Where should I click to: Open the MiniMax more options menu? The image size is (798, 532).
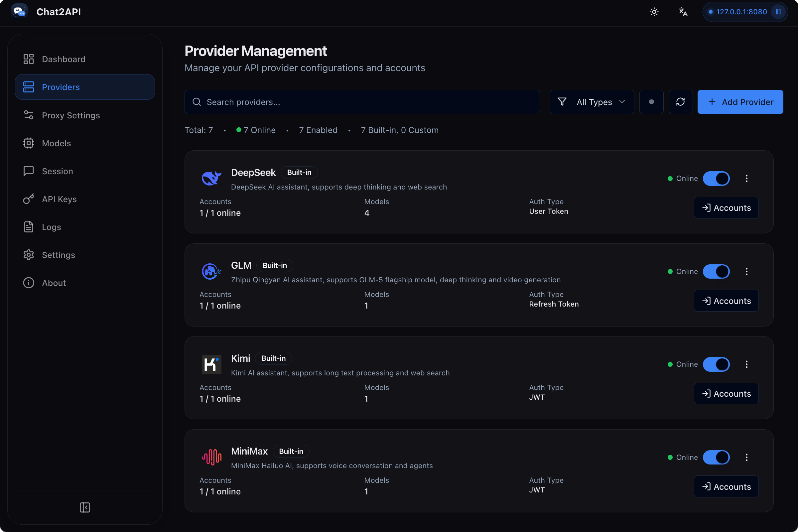click(746, 458)
